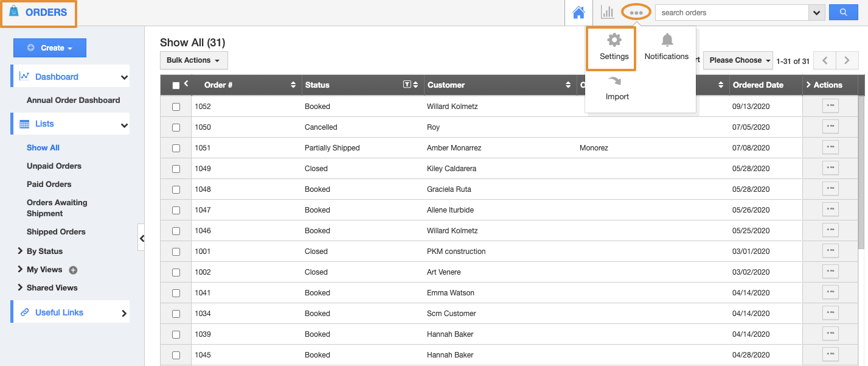Tick the checkbox for order 1049

pos(176,169)
